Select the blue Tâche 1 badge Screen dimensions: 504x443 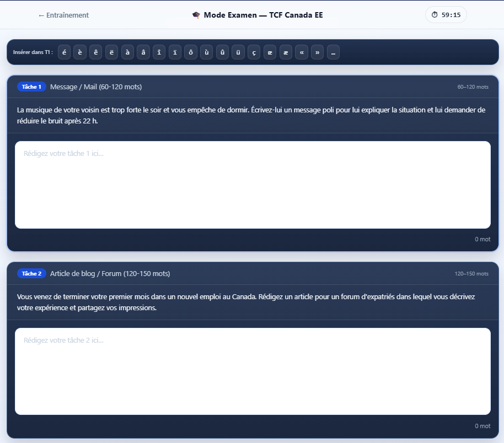tap(31, 87)
